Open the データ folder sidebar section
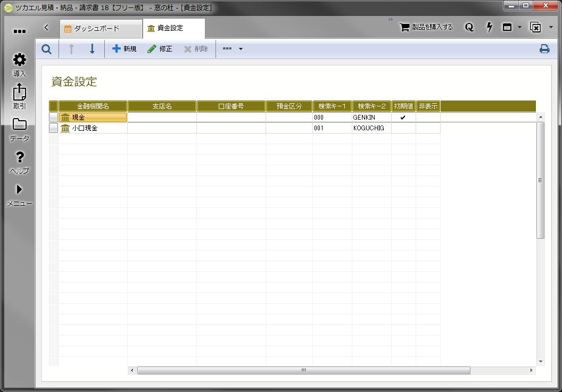 (x=19, y=130)
